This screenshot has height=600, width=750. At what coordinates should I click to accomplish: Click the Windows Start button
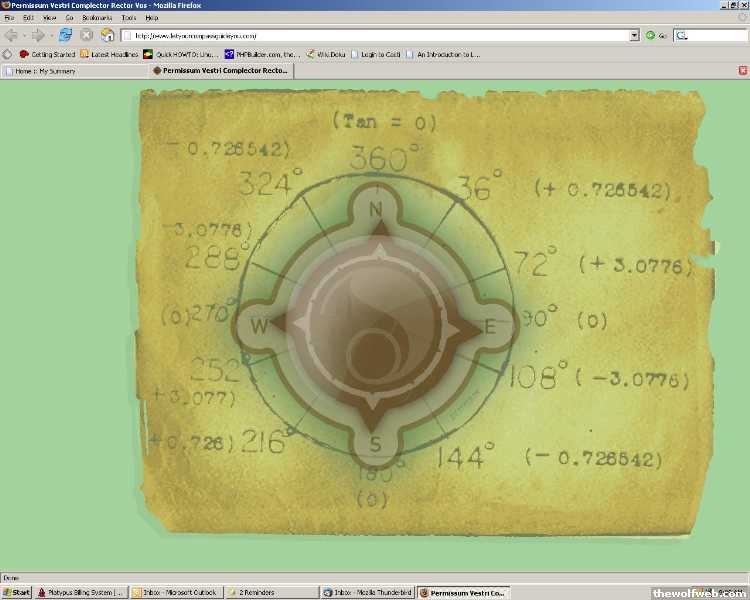(17, 592)
